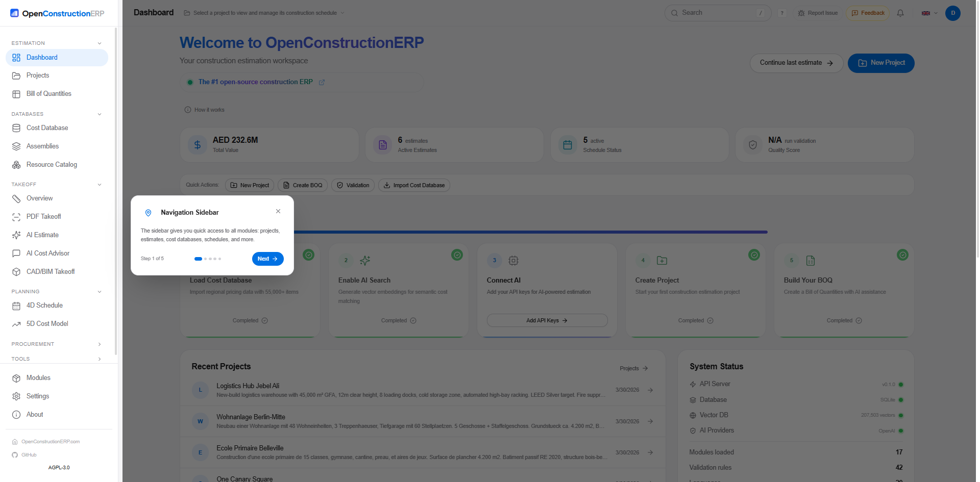Click the Create Project folder icon
Viewport: 980px width, 482px height.
tap(662, 261)
